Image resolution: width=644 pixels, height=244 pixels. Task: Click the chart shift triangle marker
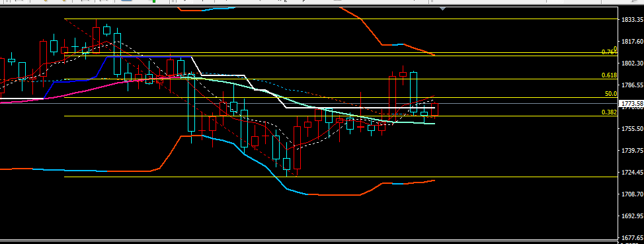[442, 8]
